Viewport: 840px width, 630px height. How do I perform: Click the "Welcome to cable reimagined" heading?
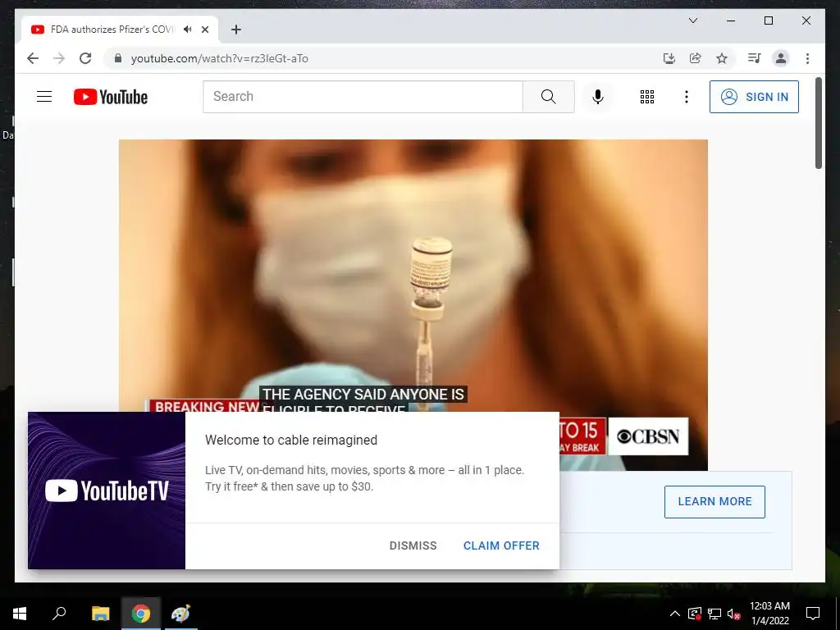coord(291,440)
